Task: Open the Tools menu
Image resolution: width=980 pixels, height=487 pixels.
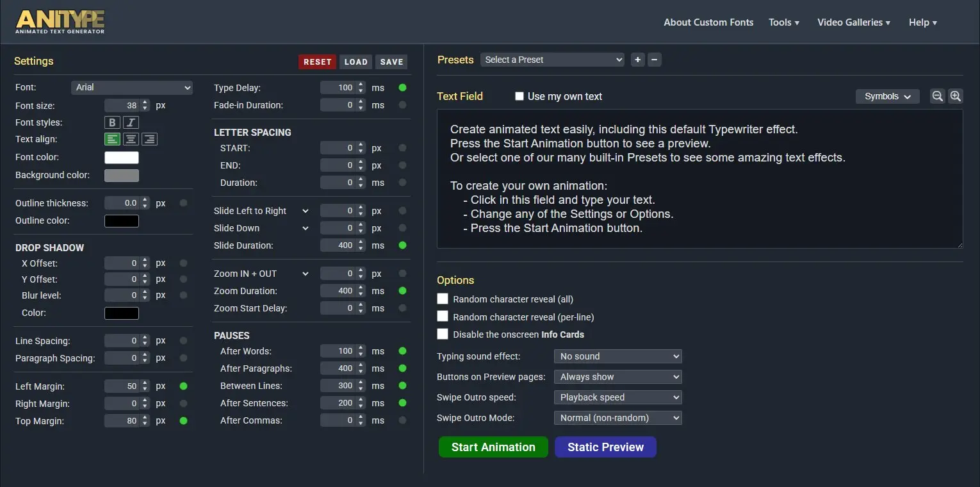Action: 784,22
